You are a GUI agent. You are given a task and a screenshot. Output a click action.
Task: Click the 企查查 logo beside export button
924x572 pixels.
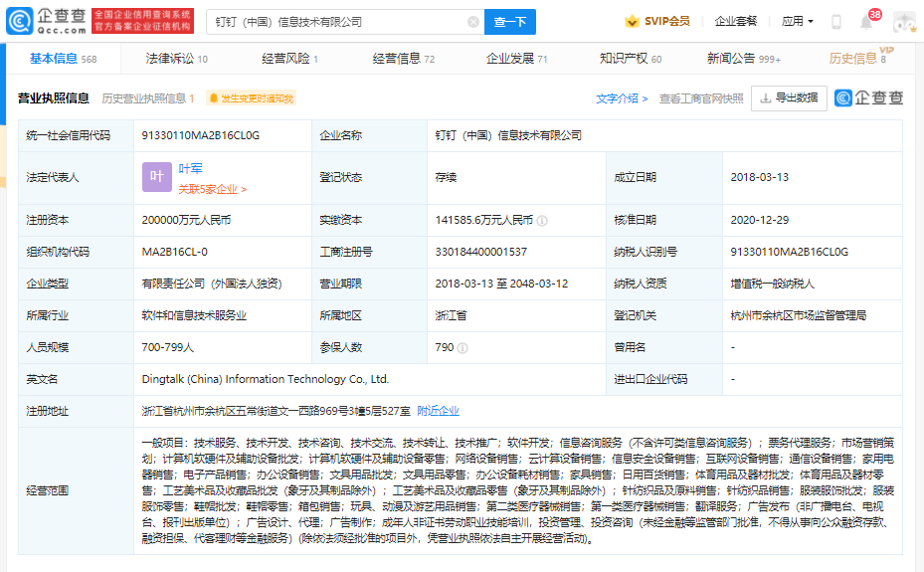(869, 97)
